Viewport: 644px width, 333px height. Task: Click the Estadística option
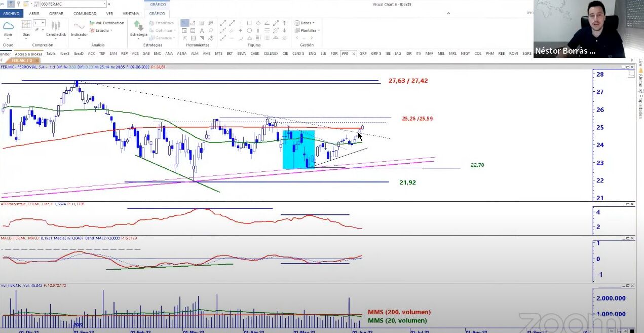coord(162,23)
